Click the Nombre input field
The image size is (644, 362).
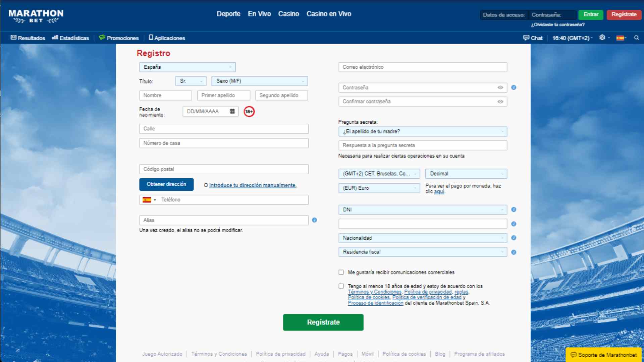point(166,96)
